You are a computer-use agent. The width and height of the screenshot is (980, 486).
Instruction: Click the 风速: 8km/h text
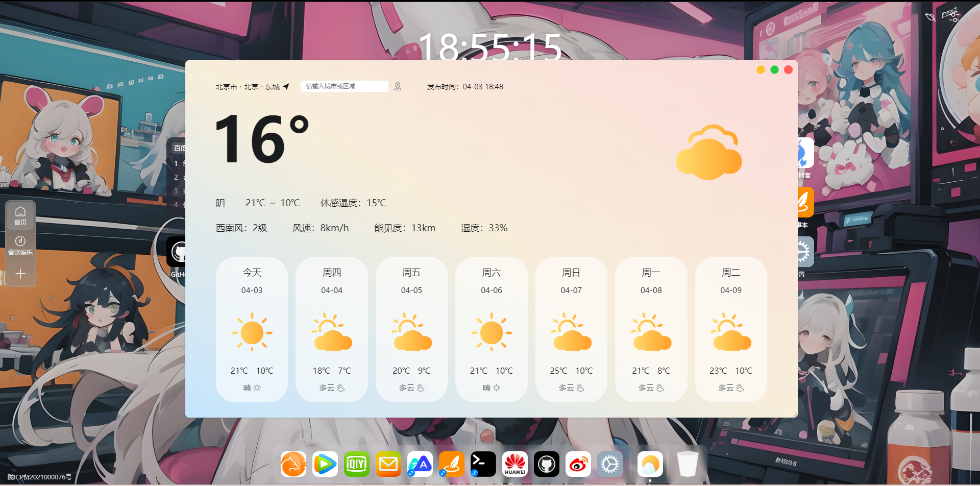tap(321, 228)
